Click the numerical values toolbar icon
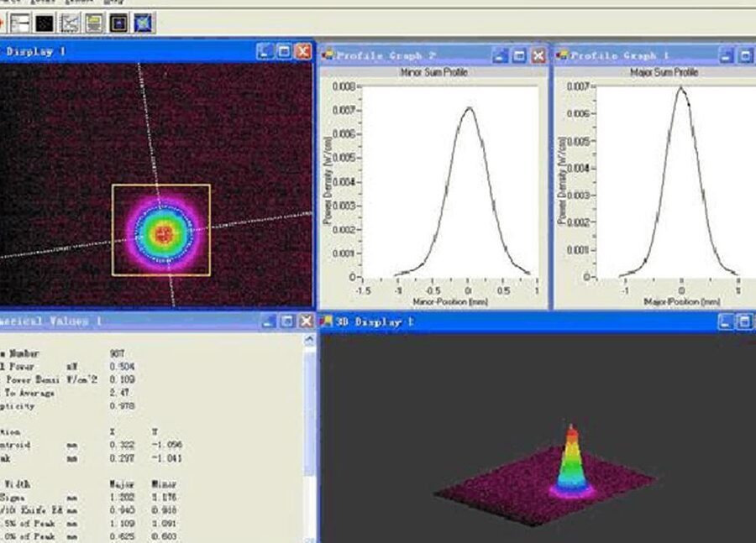756x543 pixels. click(x=20, y=23)
